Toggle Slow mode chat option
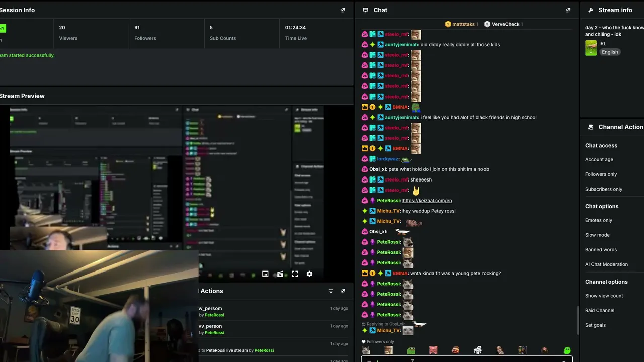644x362 pixels. pos(597,235)
